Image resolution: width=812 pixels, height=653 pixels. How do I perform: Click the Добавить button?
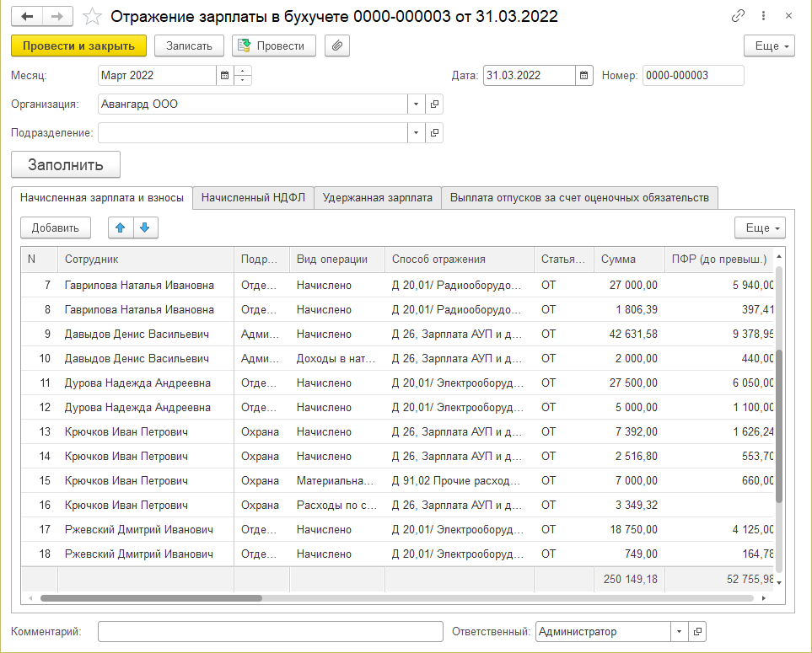coord(56,227)
